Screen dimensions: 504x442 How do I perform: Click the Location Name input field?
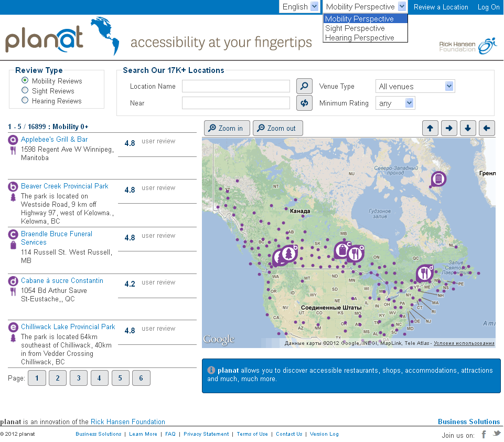pyautogui.click(x=236, y=86)
